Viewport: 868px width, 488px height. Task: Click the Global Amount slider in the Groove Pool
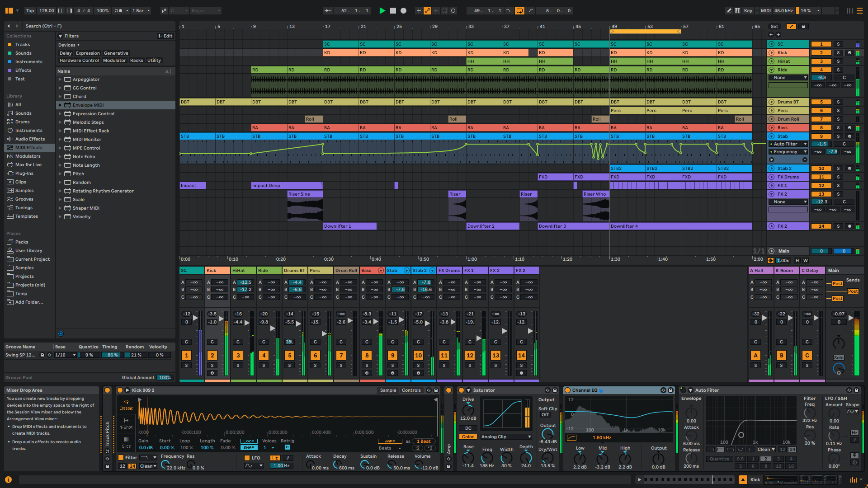165,377
